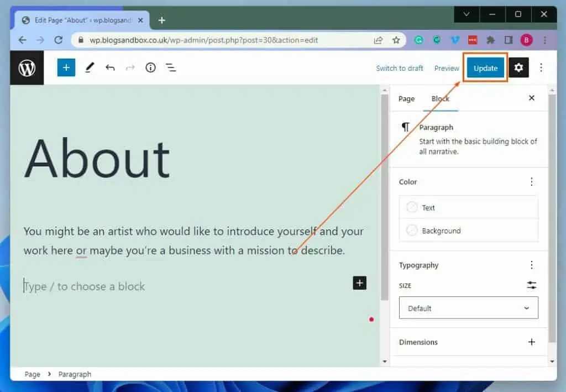Expand the Dimensions panel
This screenshot has width=566, height=392.
(x=532, y=342)
